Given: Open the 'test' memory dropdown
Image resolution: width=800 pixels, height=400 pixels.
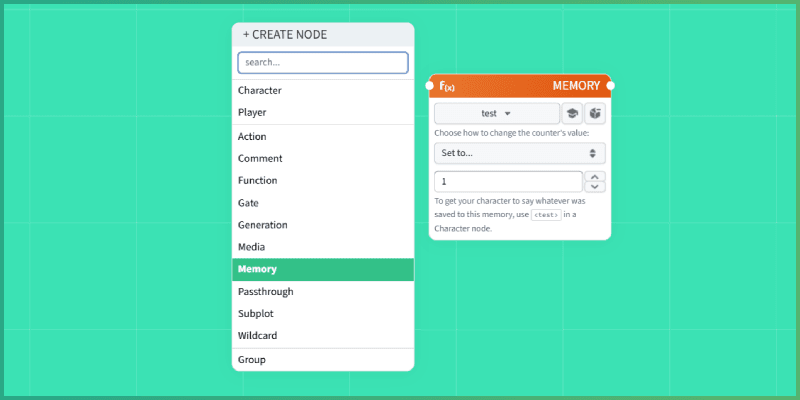Looking at the screenshot, I should pyautogui.click(x=496, y=114).
